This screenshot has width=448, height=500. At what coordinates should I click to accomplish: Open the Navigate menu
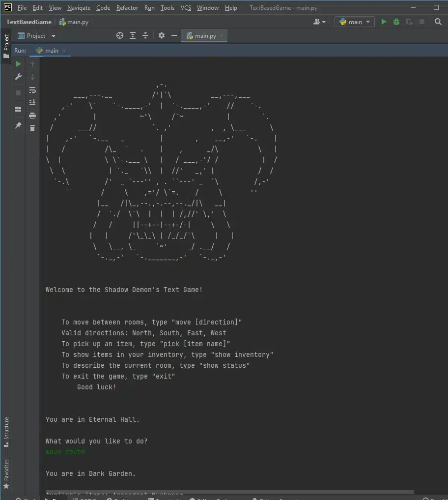[79, 8]
